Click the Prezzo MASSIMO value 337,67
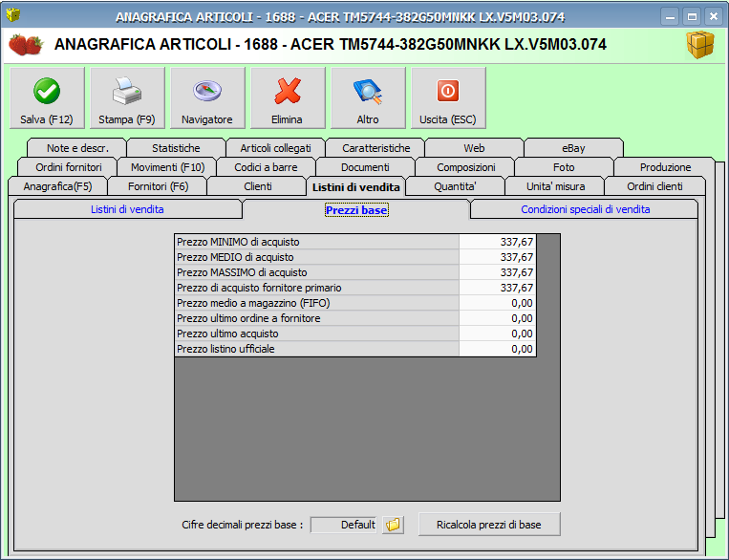This screenshot has height=560, width=729. pyautogui.click(x=498, y=272)
